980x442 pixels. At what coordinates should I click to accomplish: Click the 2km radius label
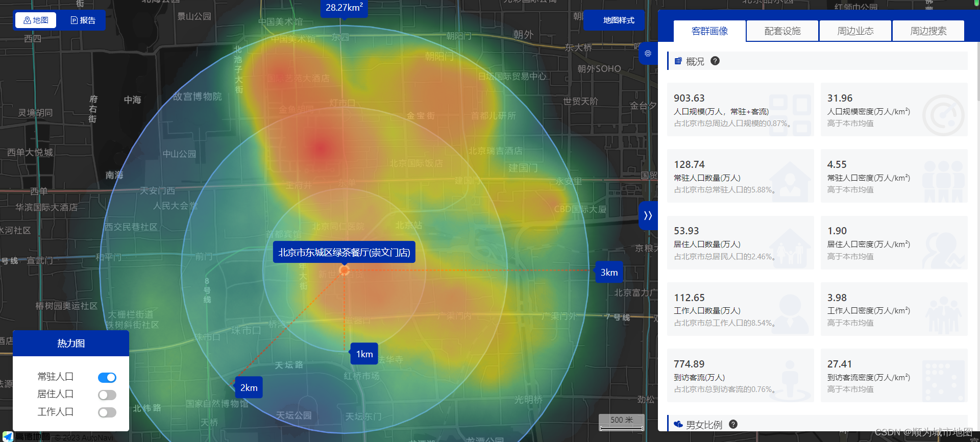pyautogui.click(x=249, y=387)
